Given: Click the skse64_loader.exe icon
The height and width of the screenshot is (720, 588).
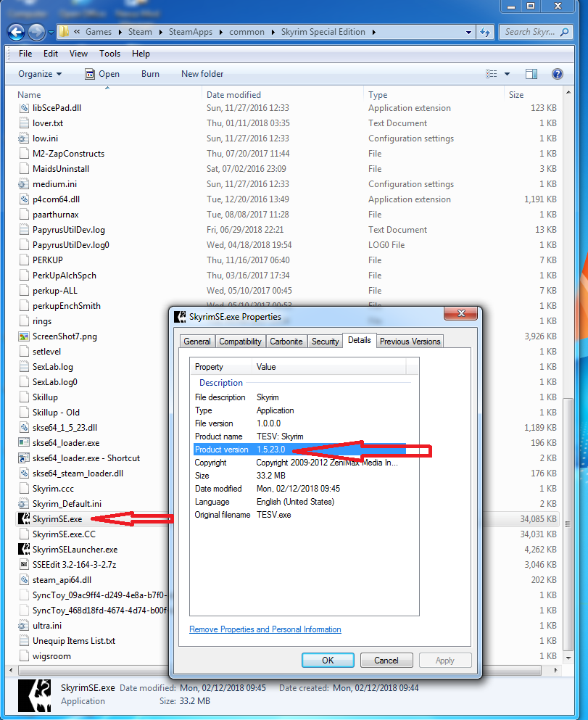Looking at the screenshot, I should pyautogui.click(x=24, y=442).
